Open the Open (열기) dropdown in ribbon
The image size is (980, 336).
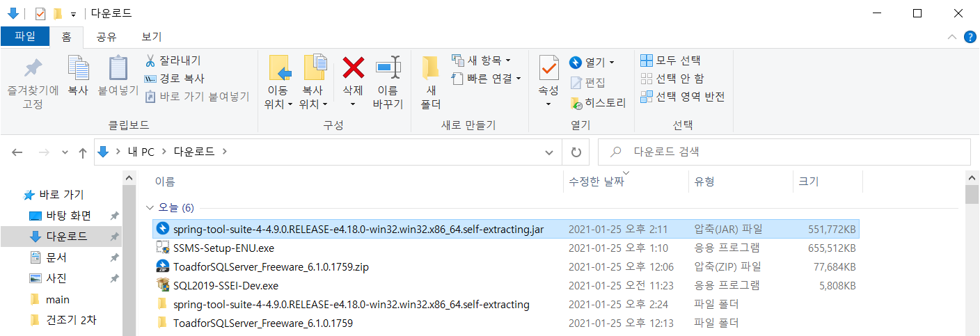[x=592, y=63]
